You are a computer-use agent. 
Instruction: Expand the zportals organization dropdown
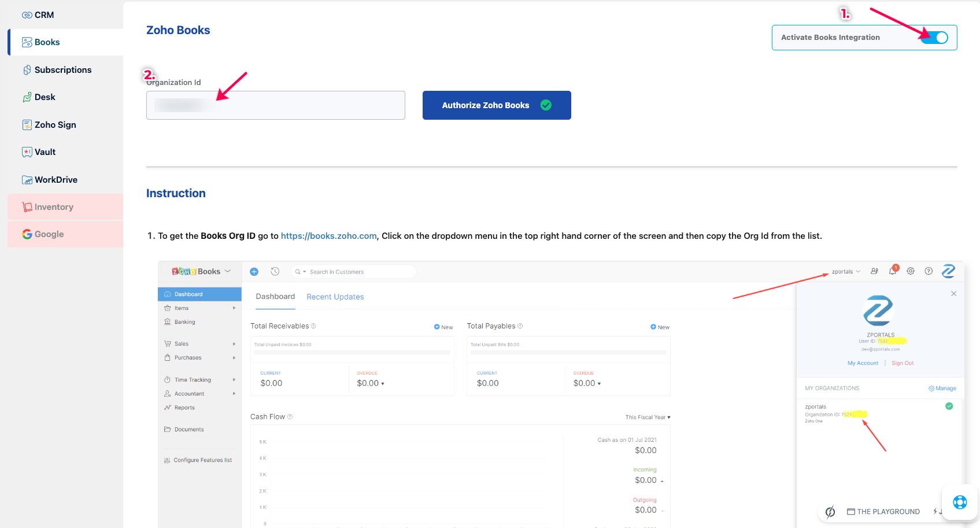point(846,272)
